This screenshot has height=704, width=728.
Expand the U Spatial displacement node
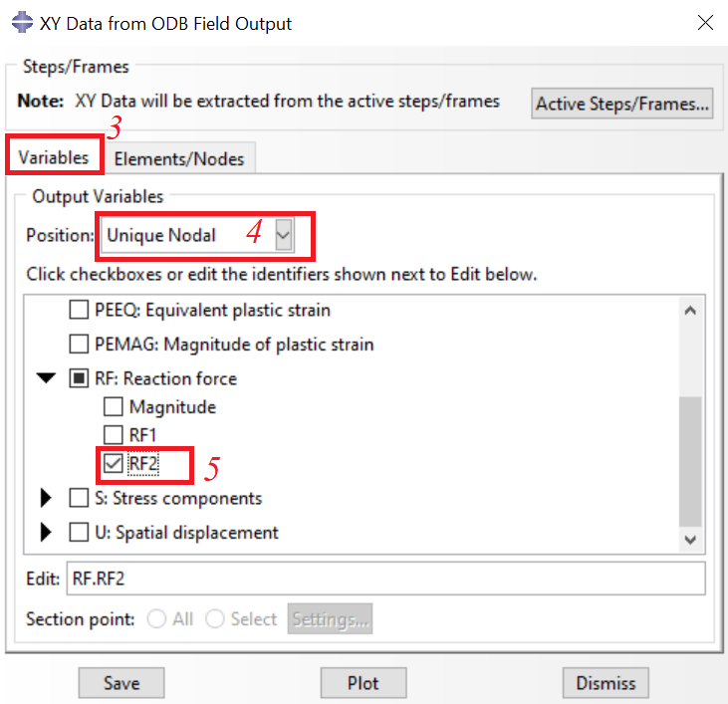click(x=46, y=532)
